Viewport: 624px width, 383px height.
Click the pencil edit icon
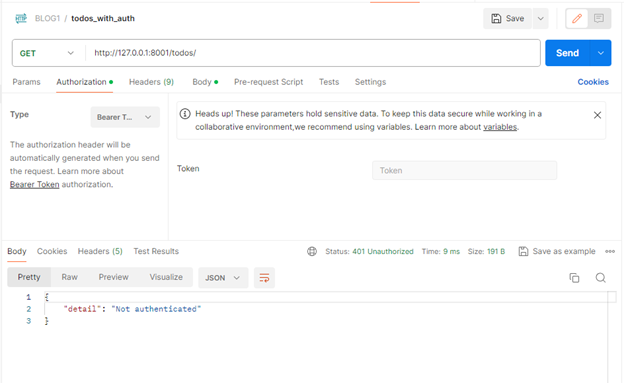(x=577, y=18)
